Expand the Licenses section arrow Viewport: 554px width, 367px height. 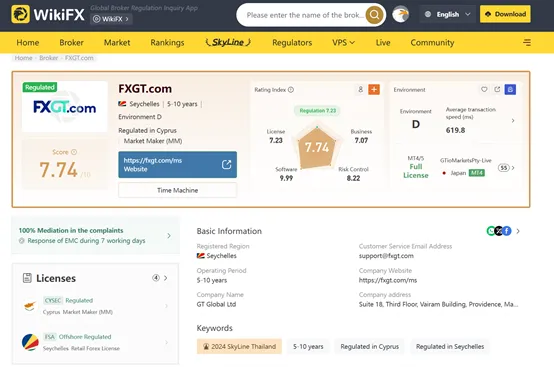166,278
